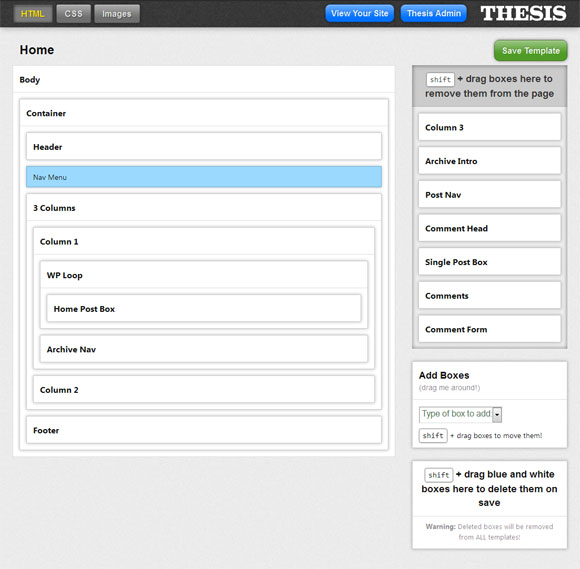
Task: Click the '(drag me around!)' hint text
Action: coord(449,388)
